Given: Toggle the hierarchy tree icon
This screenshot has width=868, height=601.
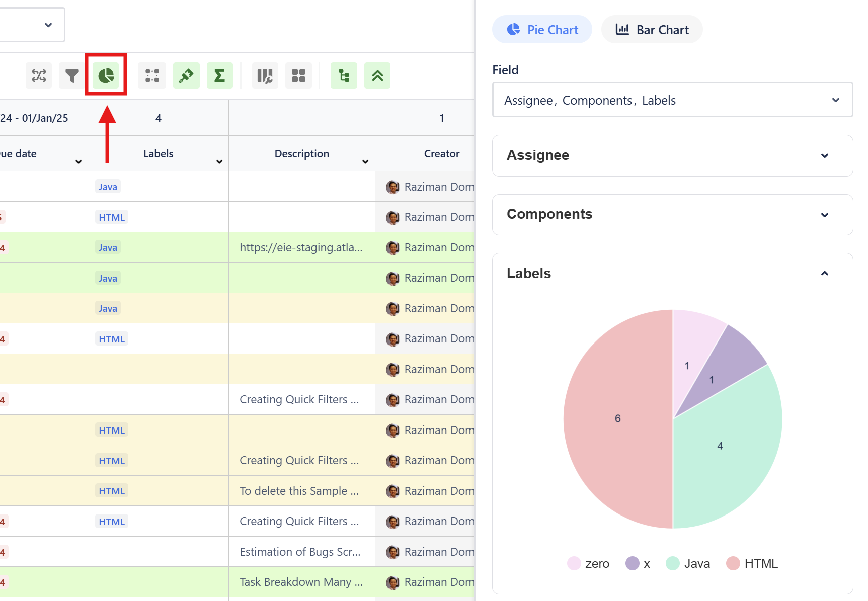Looking at the screenshot, I should [344, 76].
